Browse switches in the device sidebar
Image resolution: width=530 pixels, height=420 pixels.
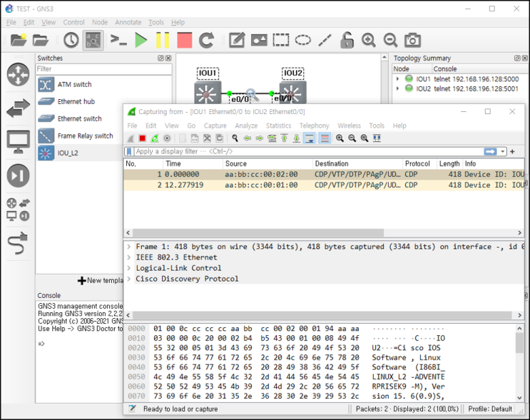(x=19, y=108)
